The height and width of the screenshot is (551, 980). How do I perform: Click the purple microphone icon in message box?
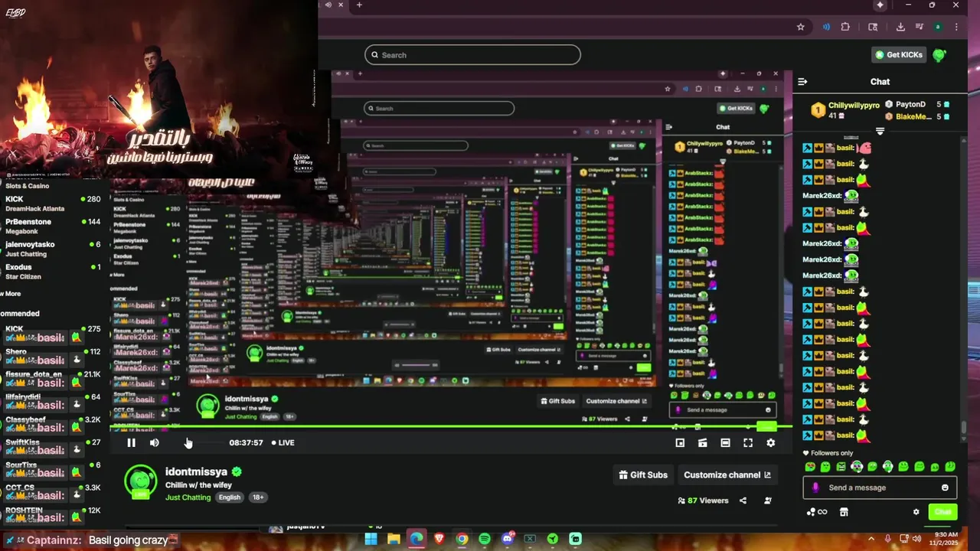815,487
